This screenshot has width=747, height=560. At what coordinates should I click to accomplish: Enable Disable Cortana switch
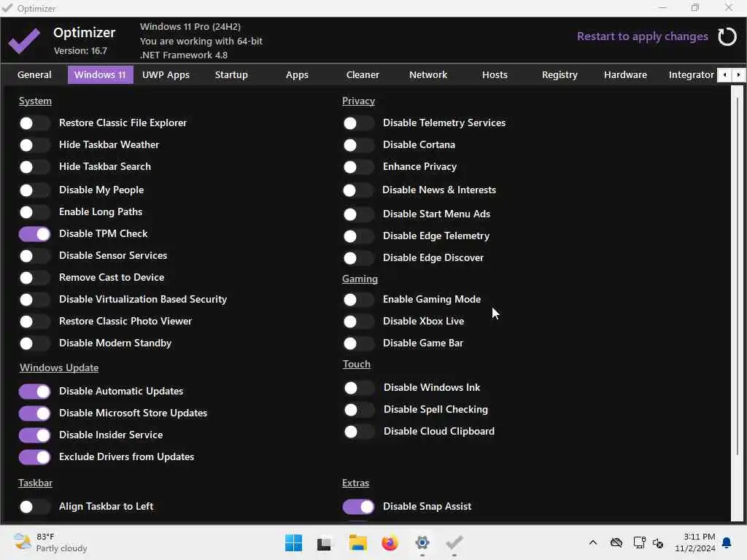point(358,145)
